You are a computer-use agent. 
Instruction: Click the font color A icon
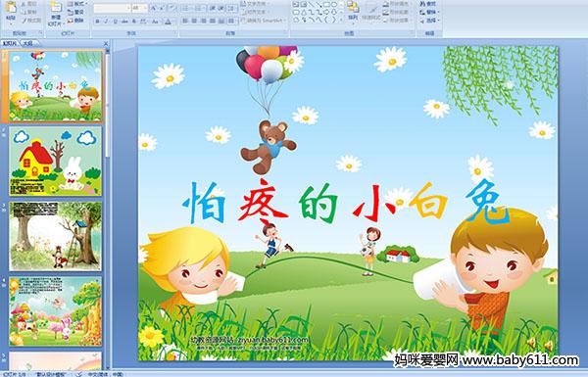[x=168, y=22]
